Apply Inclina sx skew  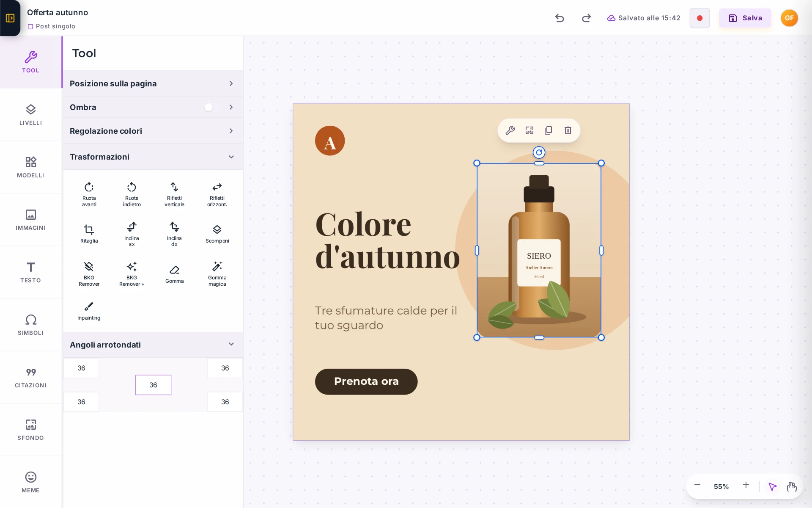click(x=132, y=234)
